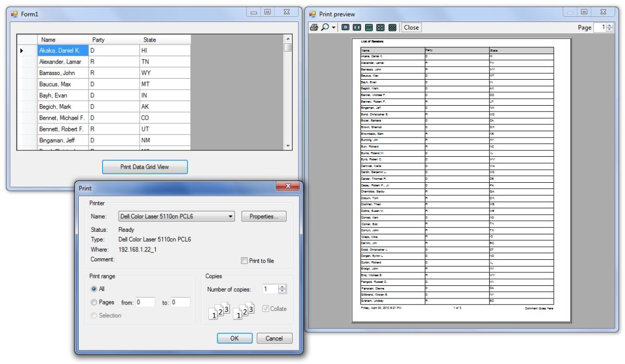Click the Form1 window title icon

pos(15,14)
